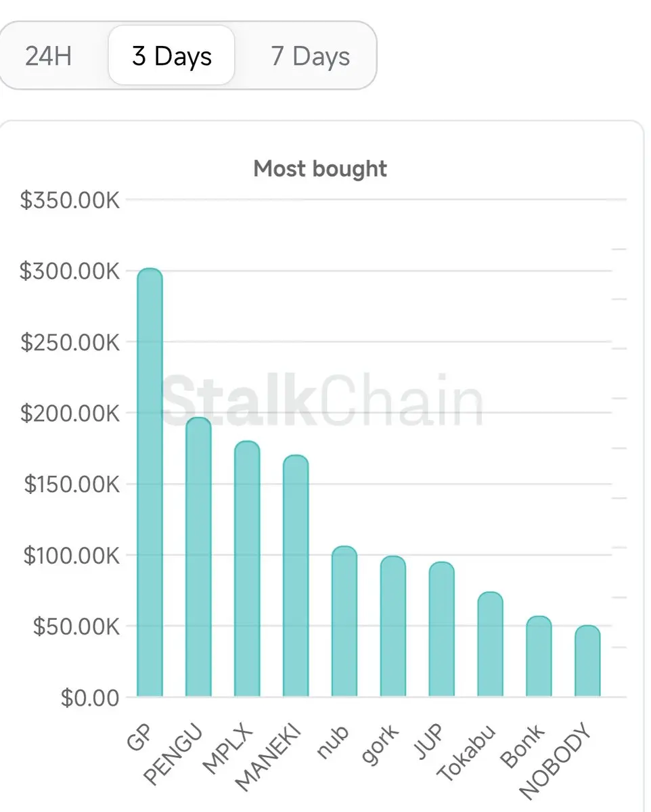Open the 7 Days tab
651x812 pixels.
[x=311, y=55]
